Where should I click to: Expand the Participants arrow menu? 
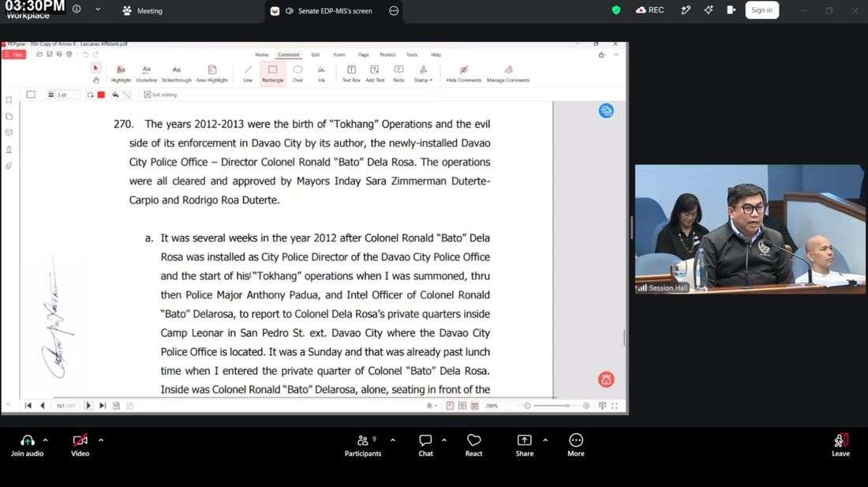pos(393,440)
